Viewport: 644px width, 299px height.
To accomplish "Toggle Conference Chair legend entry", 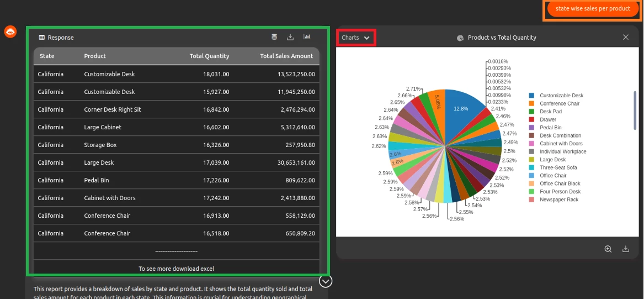I will 560,103.
